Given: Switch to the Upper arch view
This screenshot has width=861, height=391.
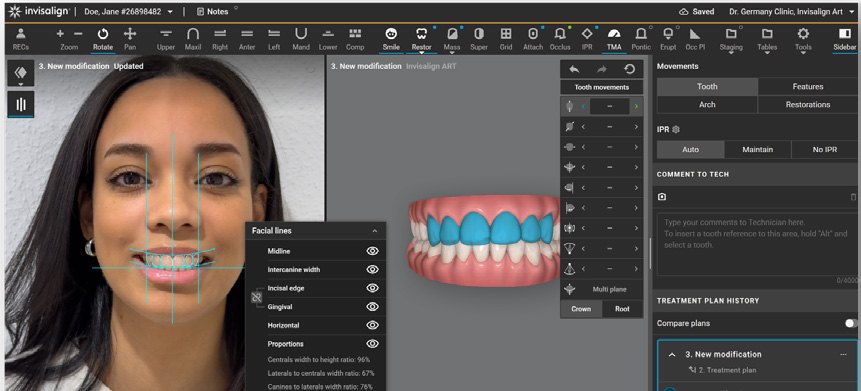Looking at the screenshot, I should pyautogui.click(x=166, y=39).
